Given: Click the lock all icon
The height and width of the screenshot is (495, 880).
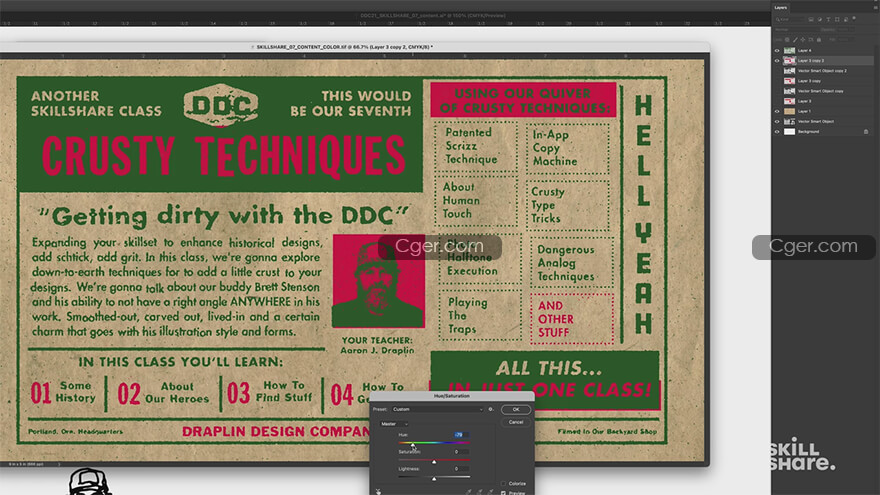Looking at the screenshot, I should [x=819, y=40].
